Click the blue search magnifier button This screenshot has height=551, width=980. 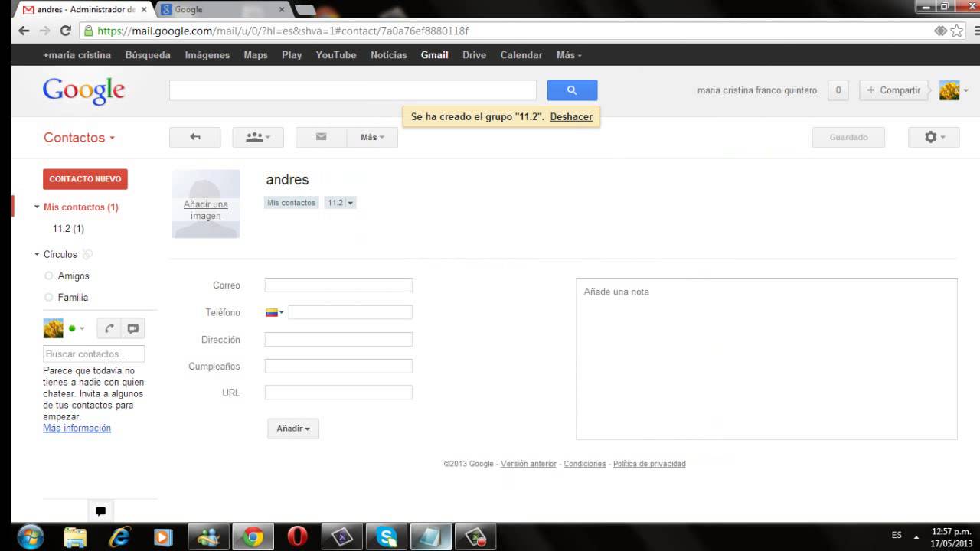point(572,90)
